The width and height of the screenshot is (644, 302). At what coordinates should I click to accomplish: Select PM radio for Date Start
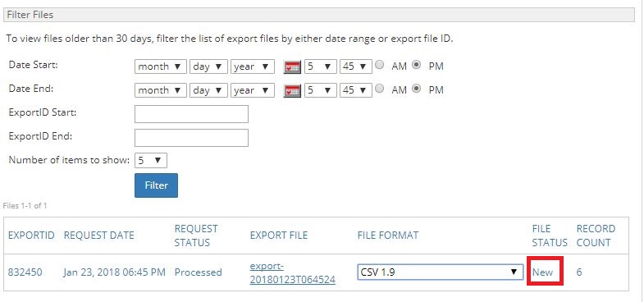point(417,65)
